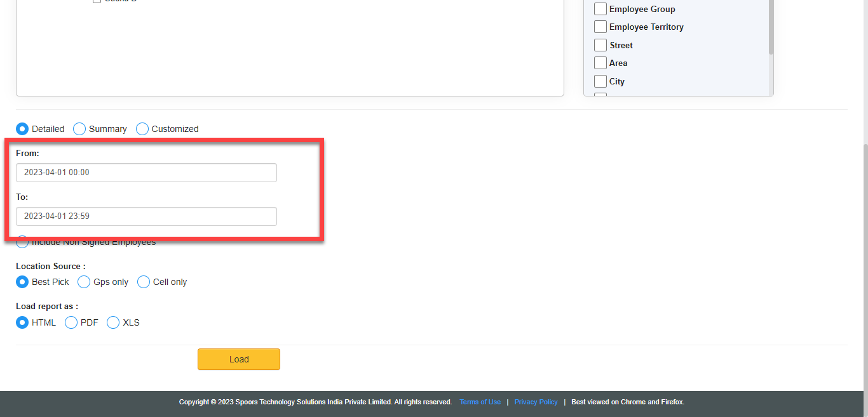The image size is (868, 417).
Task: Click the field list panel scrollbar
Action: (771, 29)
